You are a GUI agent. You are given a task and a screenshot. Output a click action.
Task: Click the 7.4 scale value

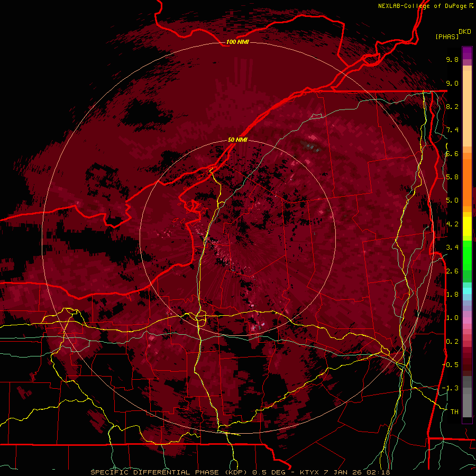point(452,130)
